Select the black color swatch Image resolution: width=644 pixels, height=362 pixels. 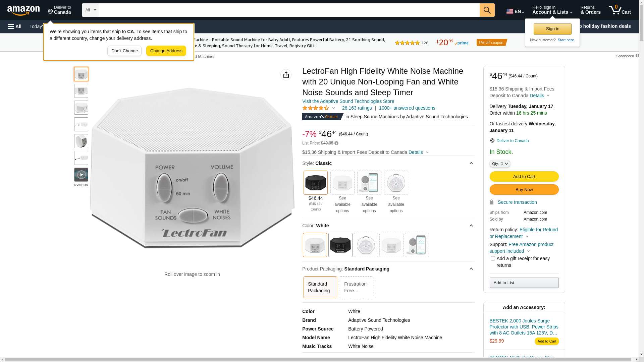point(340,245)
